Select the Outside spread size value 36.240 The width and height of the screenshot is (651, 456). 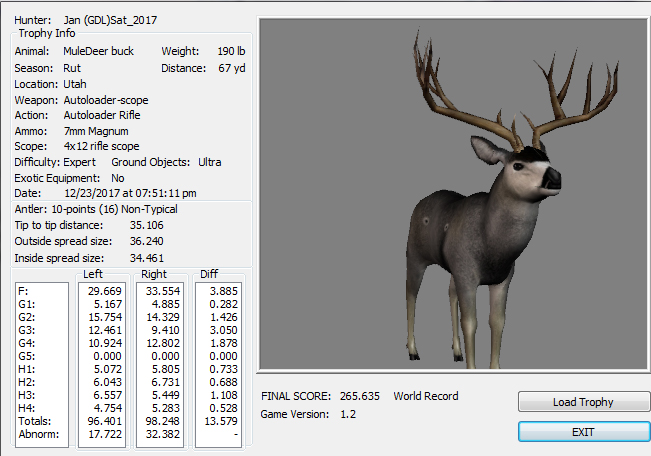[147, 241]
